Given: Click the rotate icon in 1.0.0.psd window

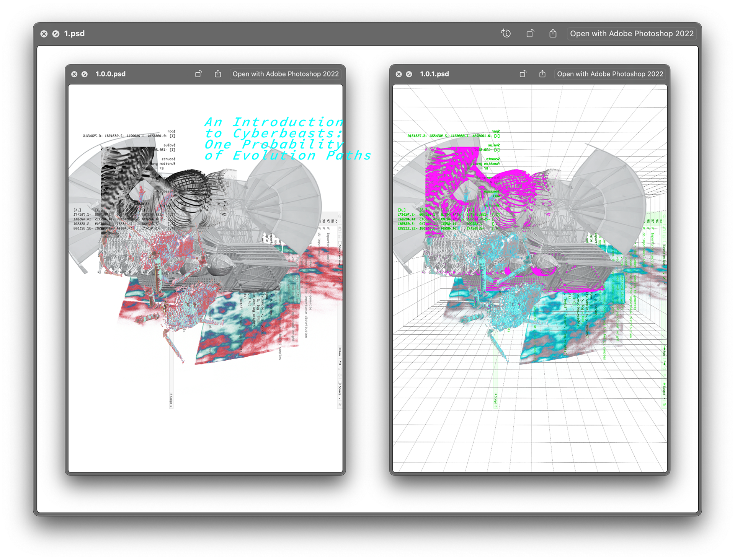Looking at the screenshot, I should [x=198, y=74].
